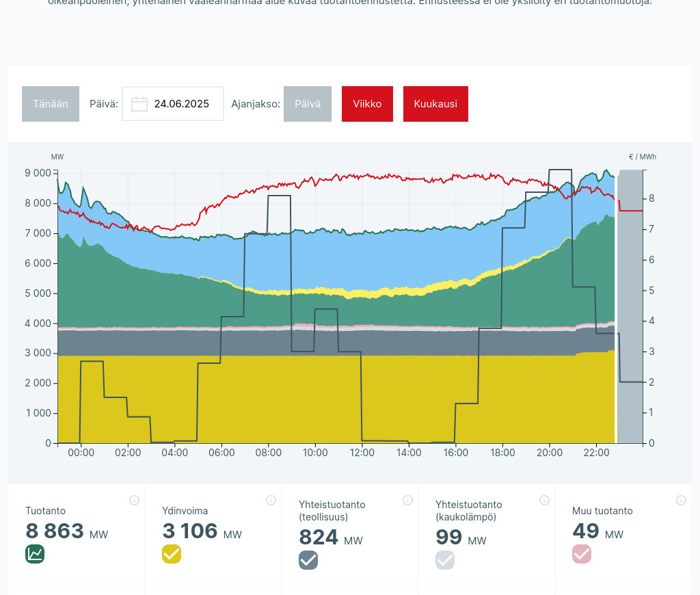Screen dimensions: 700x595
Task: Click the 18:00 label on time axis
Action: [502, 453]
